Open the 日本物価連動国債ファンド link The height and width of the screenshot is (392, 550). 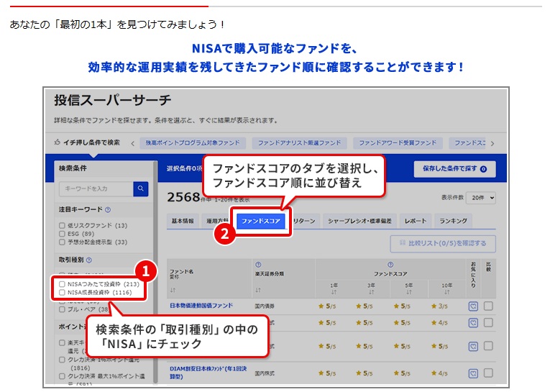pos(201,305)
